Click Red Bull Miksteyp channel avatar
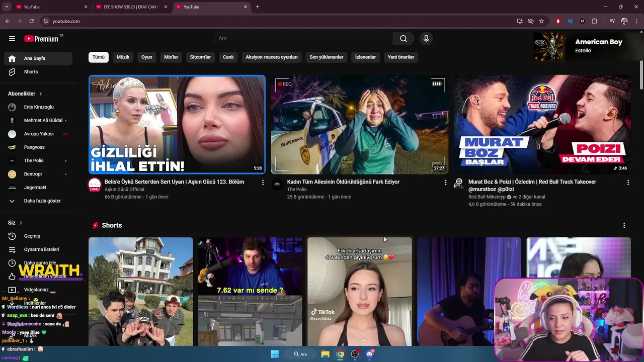 click(458, 184)
